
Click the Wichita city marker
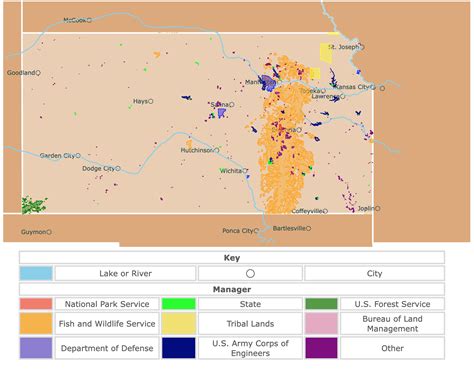pyautogui.click(x=245, y=171)
